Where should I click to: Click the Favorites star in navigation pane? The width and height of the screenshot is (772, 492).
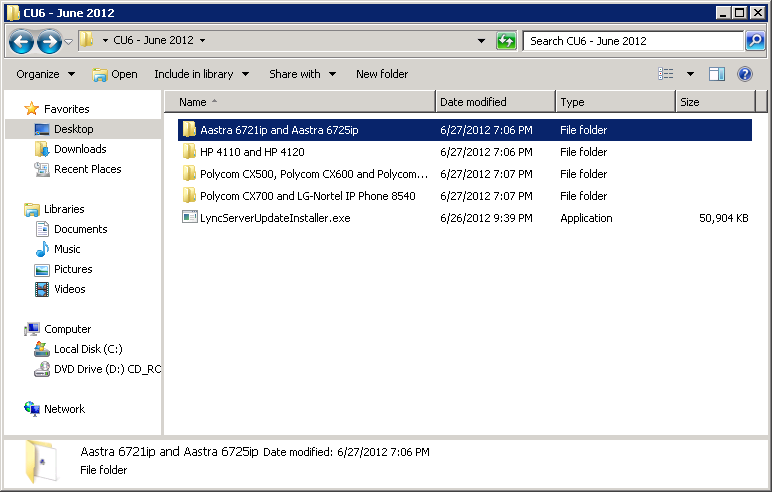(32, 108)
